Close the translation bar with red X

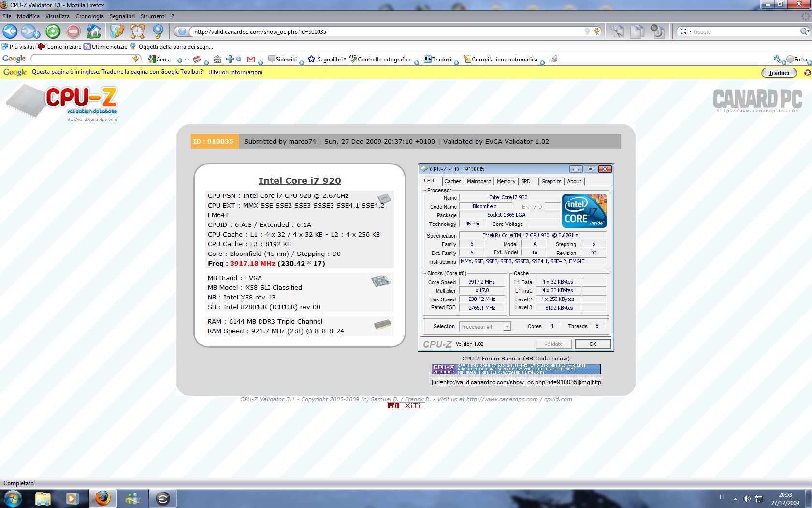point(807,73)
